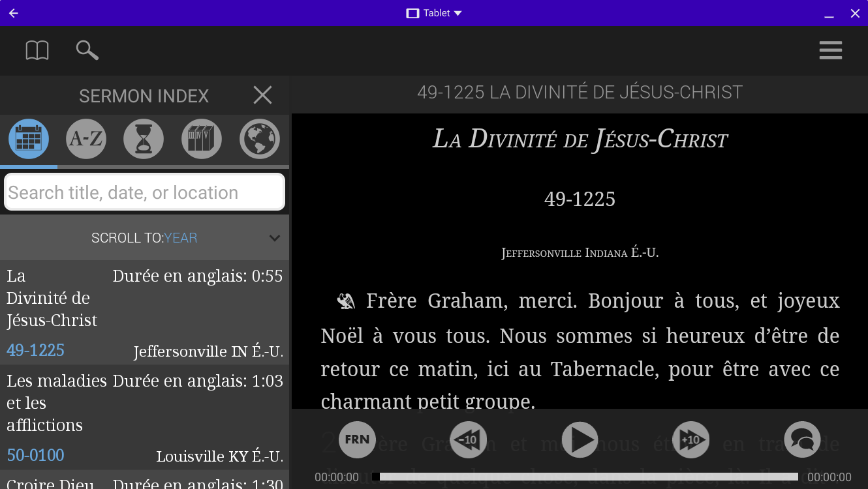Click the search title, date, location field
Screen dimensions: 868x489
pos(145,192)
